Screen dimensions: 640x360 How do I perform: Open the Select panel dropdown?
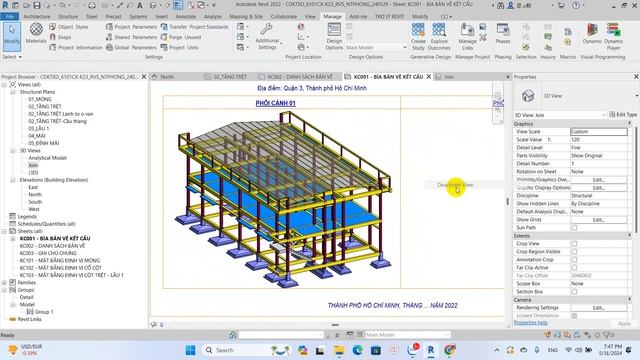click(x=12, y=57)
